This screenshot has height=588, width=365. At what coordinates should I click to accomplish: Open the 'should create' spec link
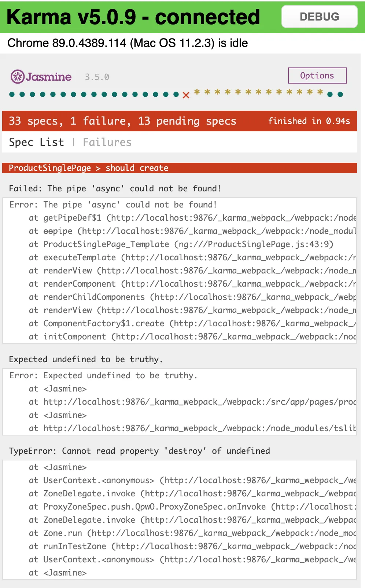tap(137, 168)
